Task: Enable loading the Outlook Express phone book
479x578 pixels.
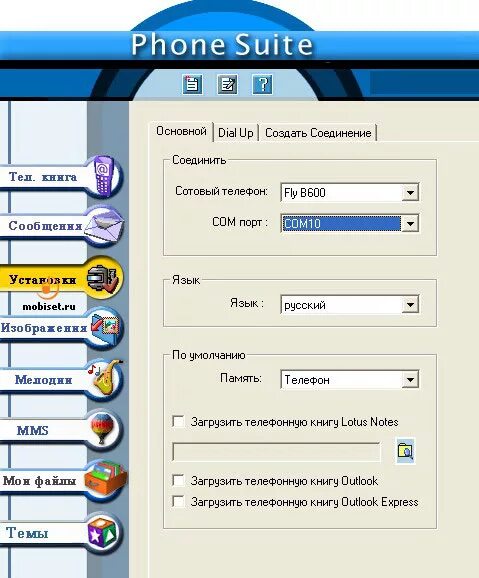Action: click(x=179, y=501)
